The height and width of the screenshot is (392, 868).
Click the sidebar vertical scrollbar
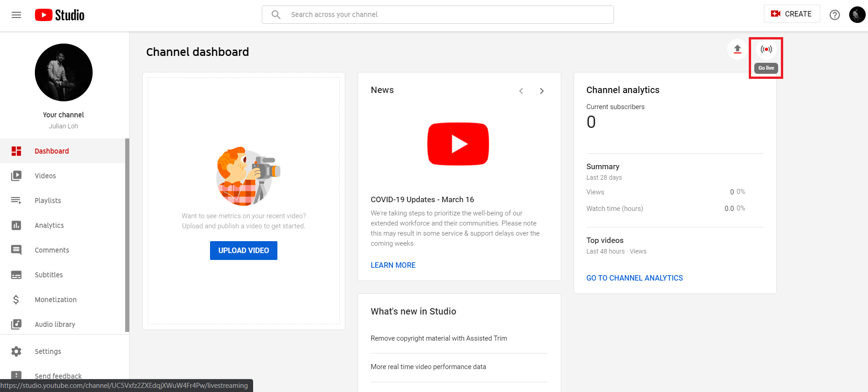click(x=127, y=235)
